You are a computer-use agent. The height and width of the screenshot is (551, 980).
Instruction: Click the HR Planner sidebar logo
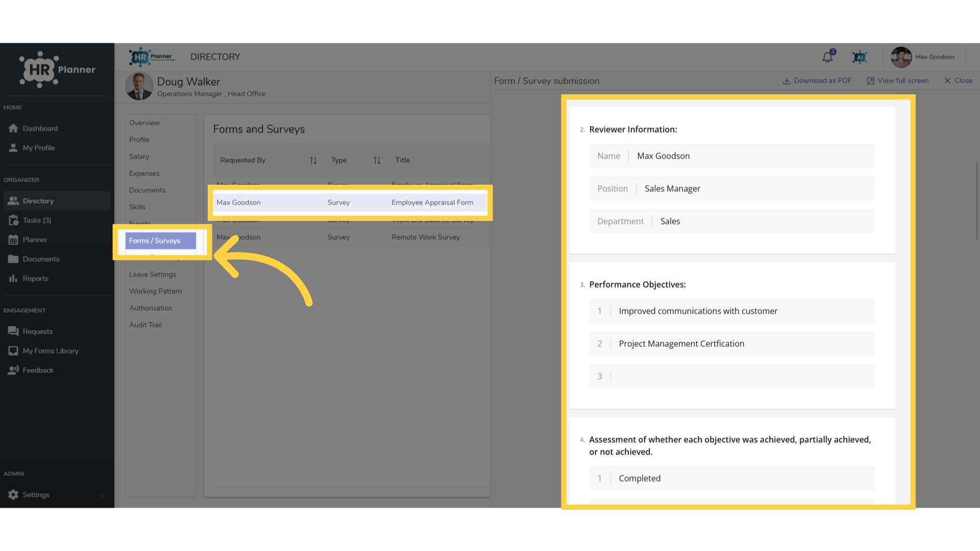click(x=57, y=69)
